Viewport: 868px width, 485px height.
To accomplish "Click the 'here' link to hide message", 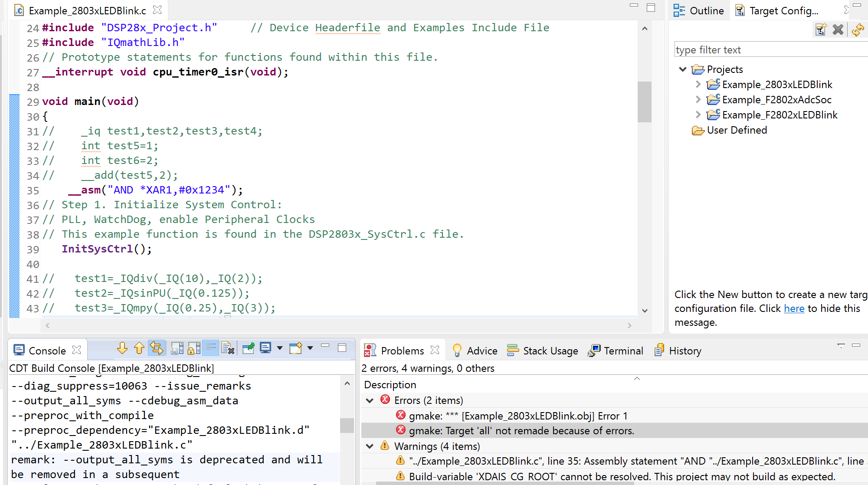I will coord(794,308).
